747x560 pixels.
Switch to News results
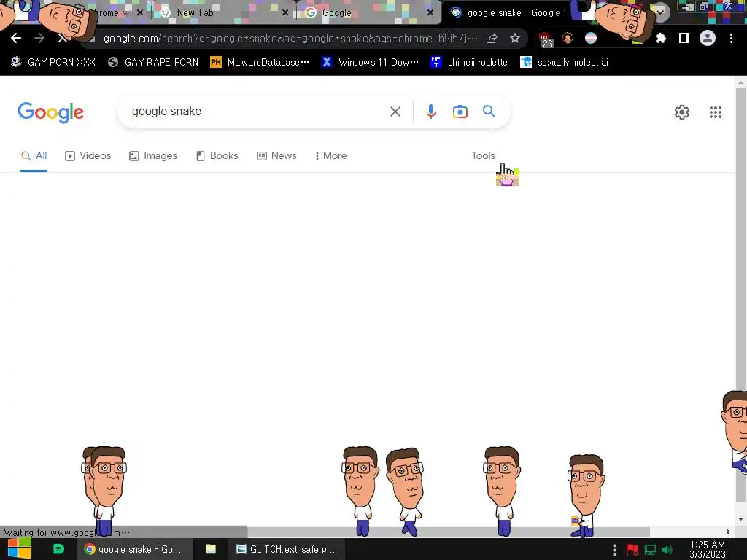(276, 156)
